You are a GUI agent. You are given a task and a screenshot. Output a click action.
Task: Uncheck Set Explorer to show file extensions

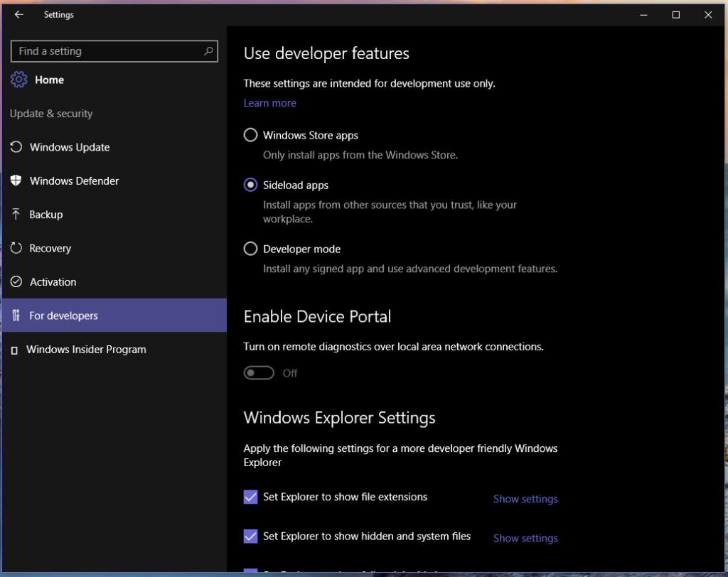pos(250,497)
